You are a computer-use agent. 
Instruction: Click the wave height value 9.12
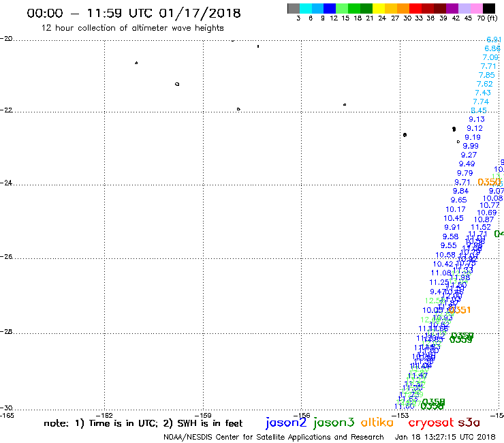tap(475, 128)
